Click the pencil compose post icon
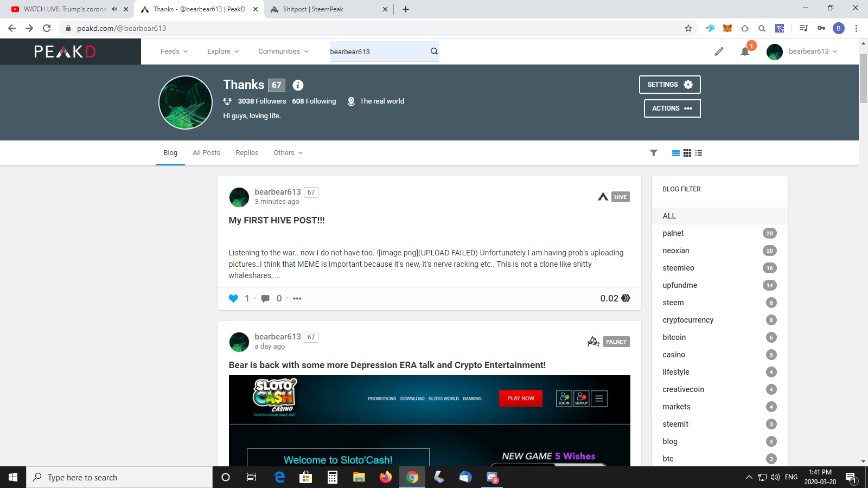This screenshot has height=488, width=868. pos(719,52)
